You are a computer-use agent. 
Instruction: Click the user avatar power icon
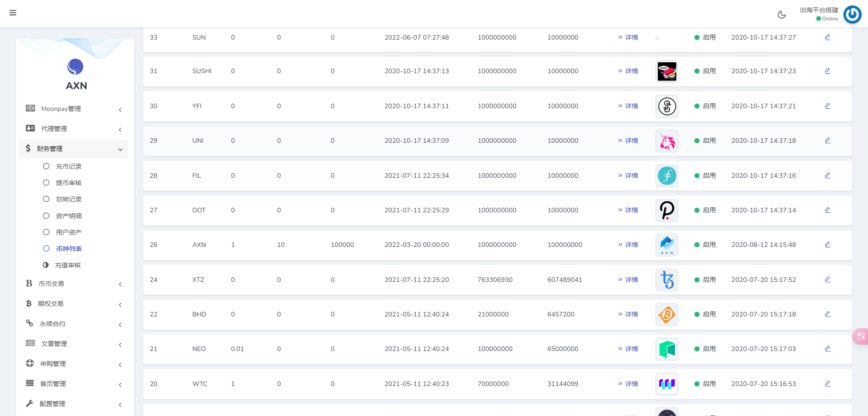(852, 15)
